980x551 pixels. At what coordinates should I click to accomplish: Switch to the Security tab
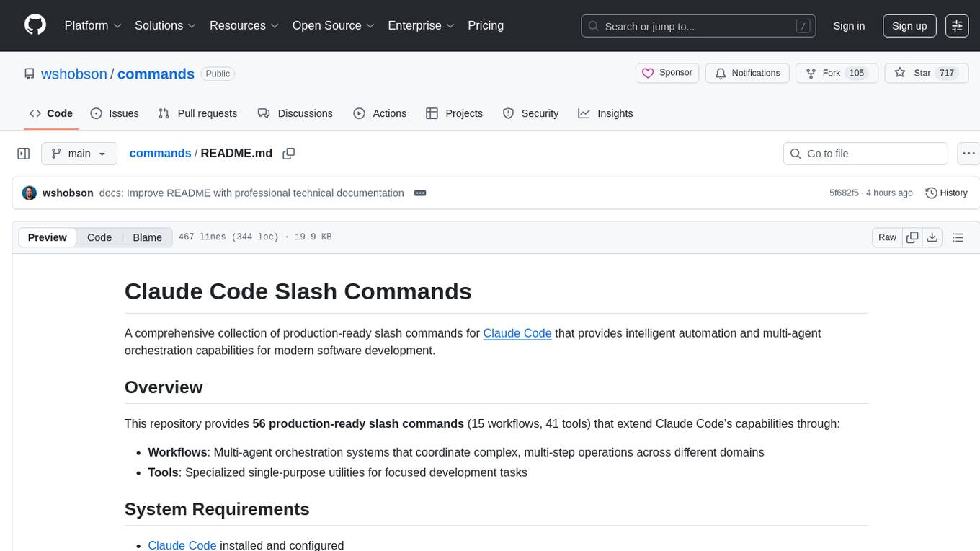pyautogui.click(x=530, y=113)
